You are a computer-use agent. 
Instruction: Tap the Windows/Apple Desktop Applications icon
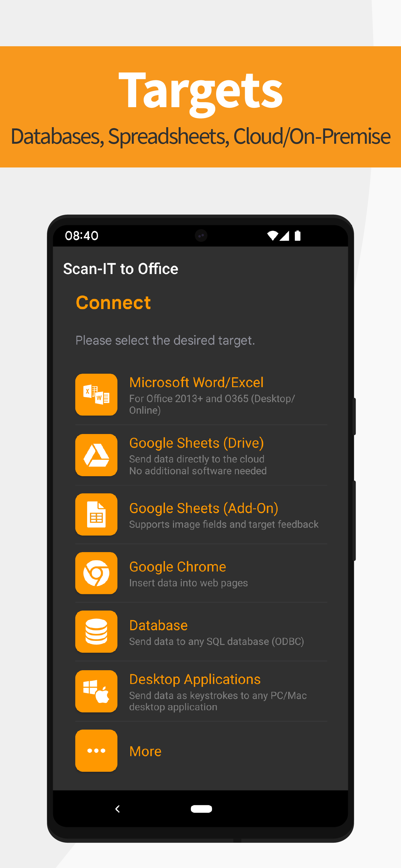[96, 691]
